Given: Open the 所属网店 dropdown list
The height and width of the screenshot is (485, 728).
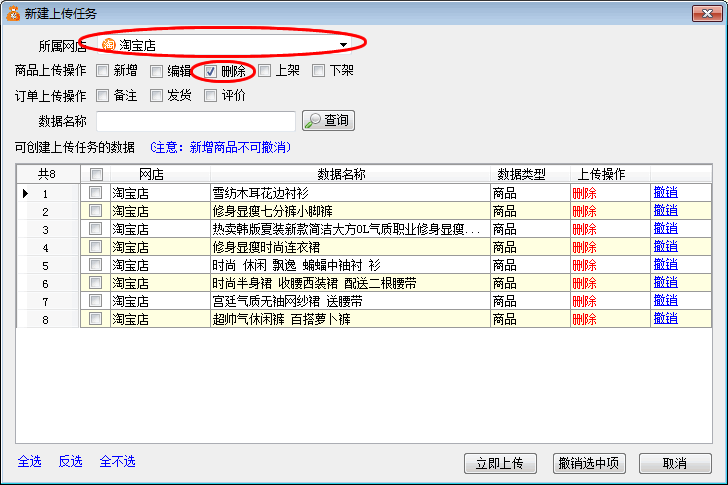Looking at the screenshot, I should tap(343, 45).
